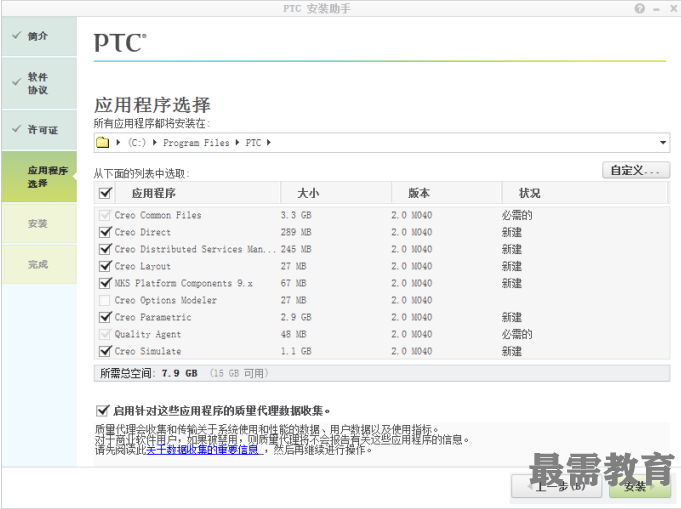This screenshot has height=509, width=681.
Task: Select the 完成 sidebar step
Action: (x=39, y=264)
